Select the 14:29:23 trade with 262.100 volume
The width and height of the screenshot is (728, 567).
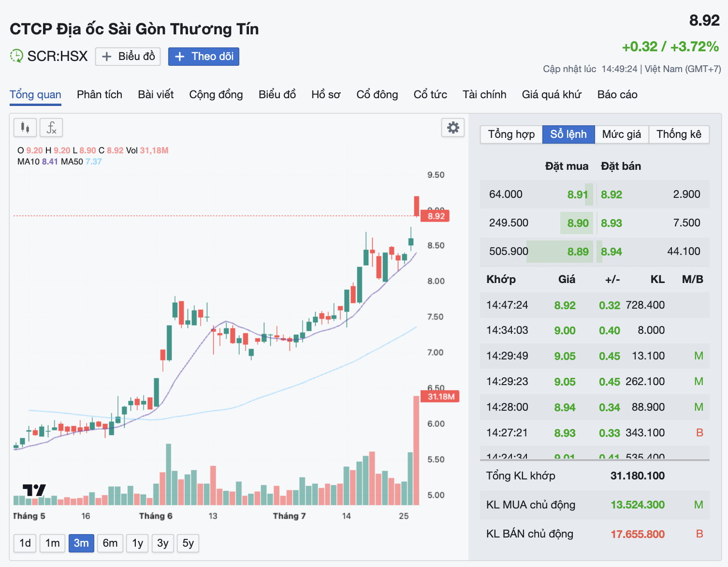[x=595, y=382]
